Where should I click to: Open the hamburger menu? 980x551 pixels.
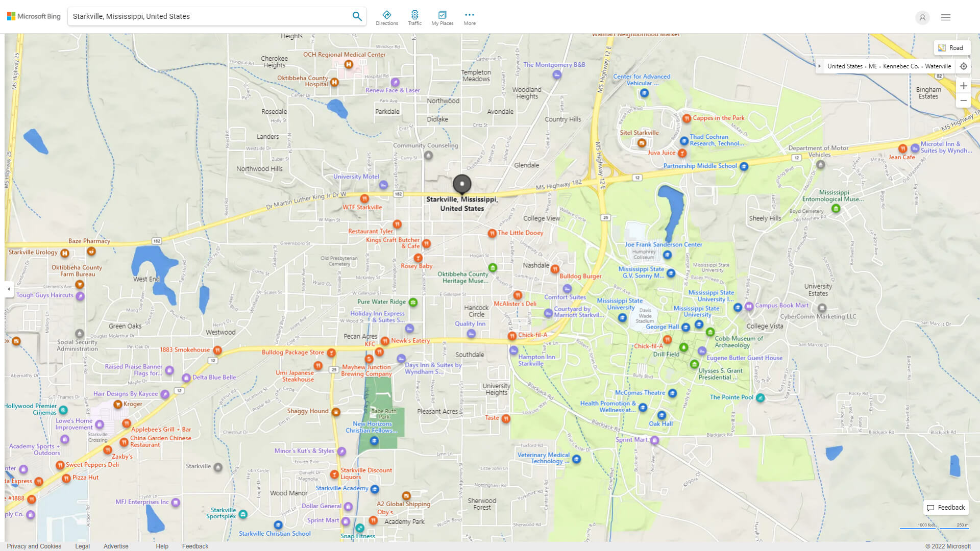pos(945,17)
